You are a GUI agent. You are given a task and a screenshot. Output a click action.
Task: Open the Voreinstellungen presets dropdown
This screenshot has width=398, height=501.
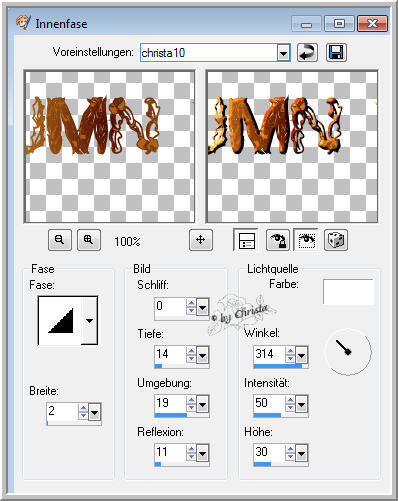pos(283,53)
